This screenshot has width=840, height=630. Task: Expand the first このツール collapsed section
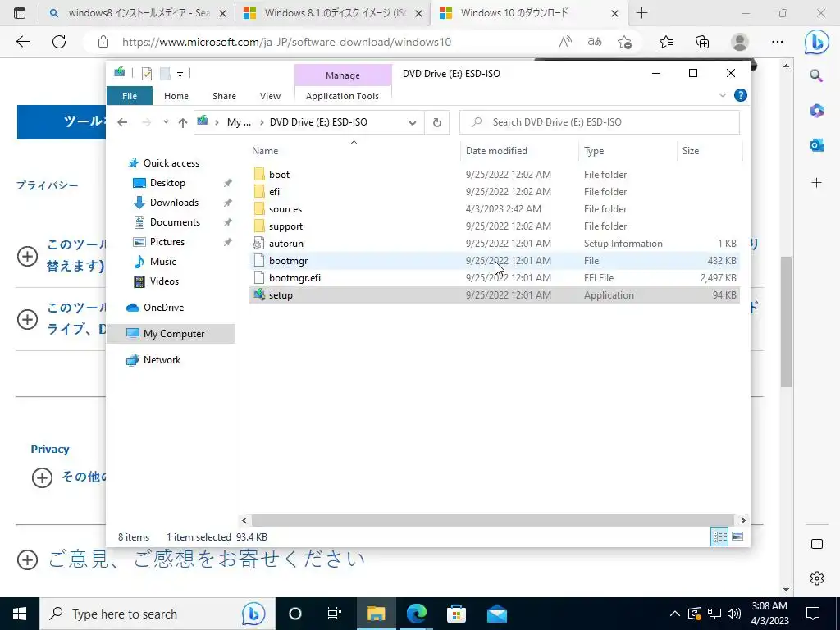click(x=27, y=256)
